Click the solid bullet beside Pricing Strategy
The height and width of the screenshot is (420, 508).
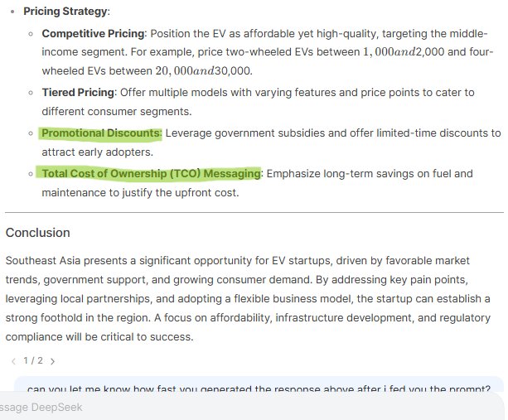coord(12,12)
